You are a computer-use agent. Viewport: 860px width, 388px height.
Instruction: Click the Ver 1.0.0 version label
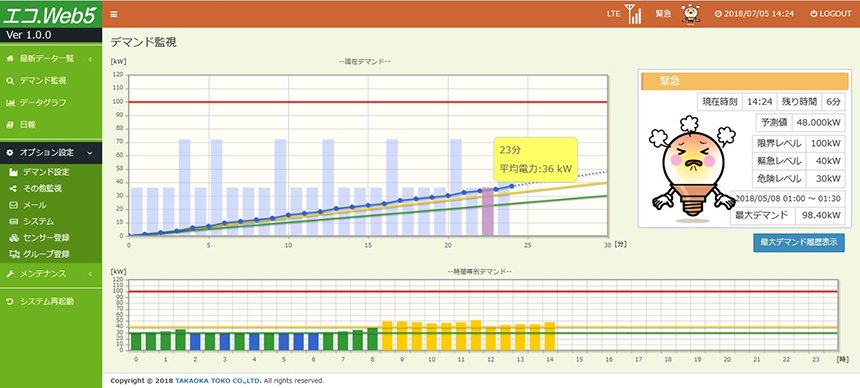(x=29, y=35)
